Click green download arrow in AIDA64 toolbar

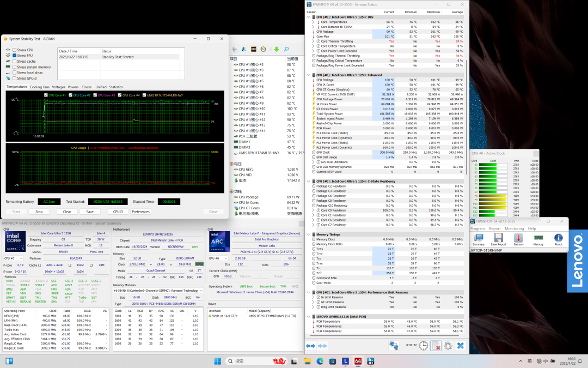277,49
